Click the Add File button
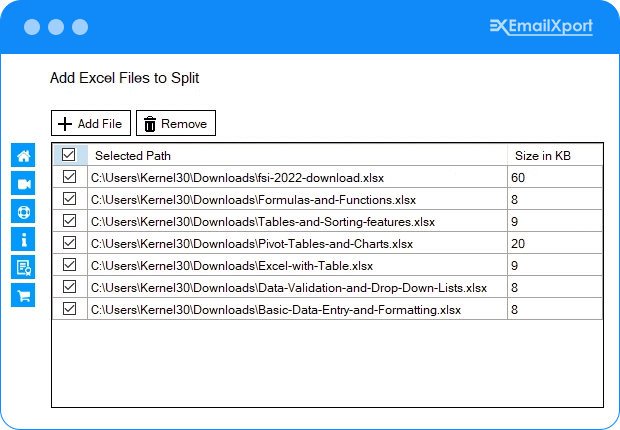Image resolution: width=620 pixels, height=430 pixels. click(x=91, y=123)
